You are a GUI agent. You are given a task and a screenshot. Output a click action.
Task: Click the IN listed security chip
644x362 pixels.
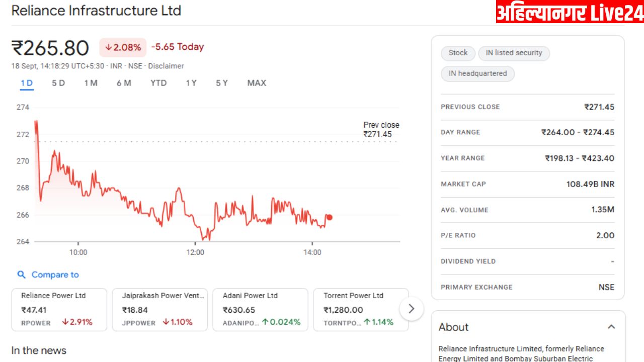pos(514,53)
